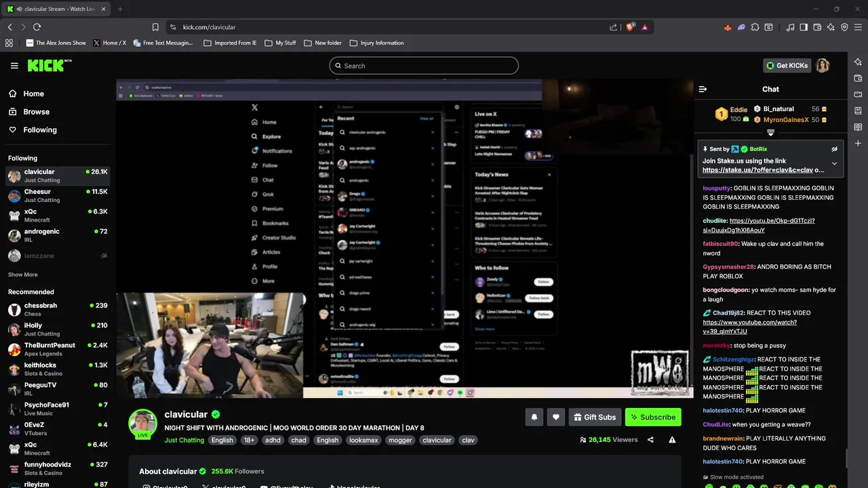Click the Get KICKs button

pyautogui.click(x=787, y=66)
